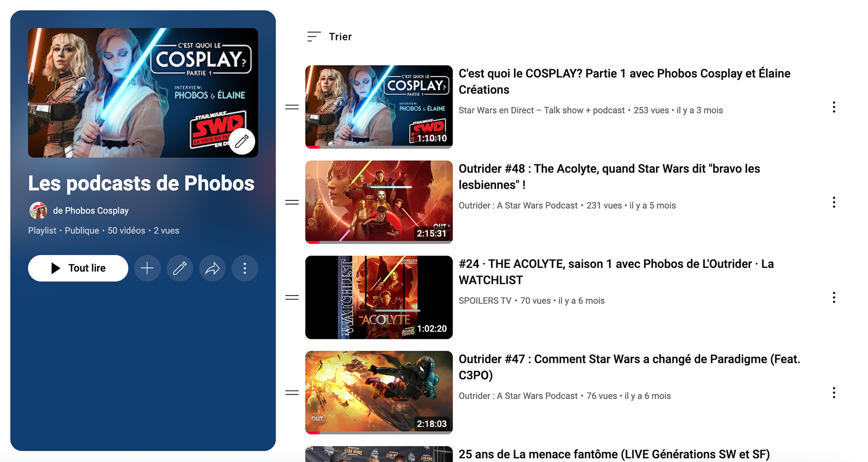
Task: Edit the playlist cover thumbnail via pencil icon
Action: (242, 141)
